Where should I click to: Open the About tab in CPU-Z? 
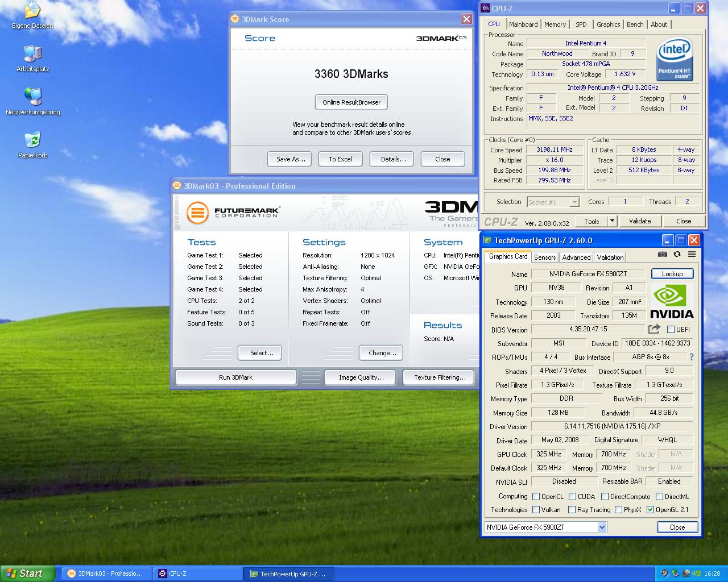point(659,24)
